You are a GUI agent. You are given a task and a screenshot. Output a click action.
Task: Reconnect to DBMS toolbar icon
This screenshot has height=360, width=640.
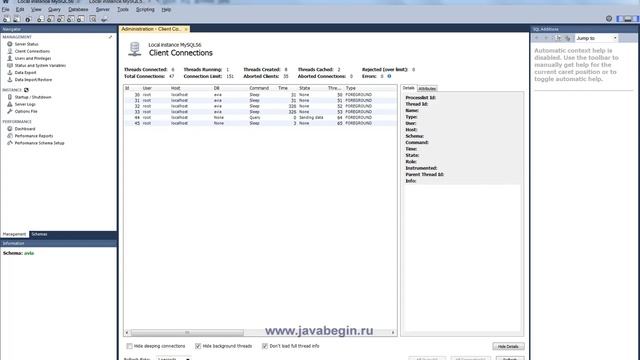[104, 19]
